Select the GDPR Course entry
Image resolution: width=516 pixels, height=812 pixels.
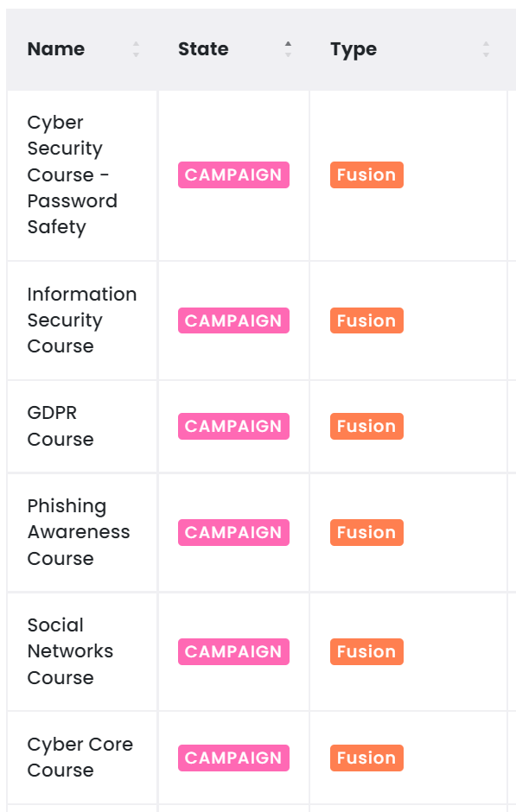(61, 426)
